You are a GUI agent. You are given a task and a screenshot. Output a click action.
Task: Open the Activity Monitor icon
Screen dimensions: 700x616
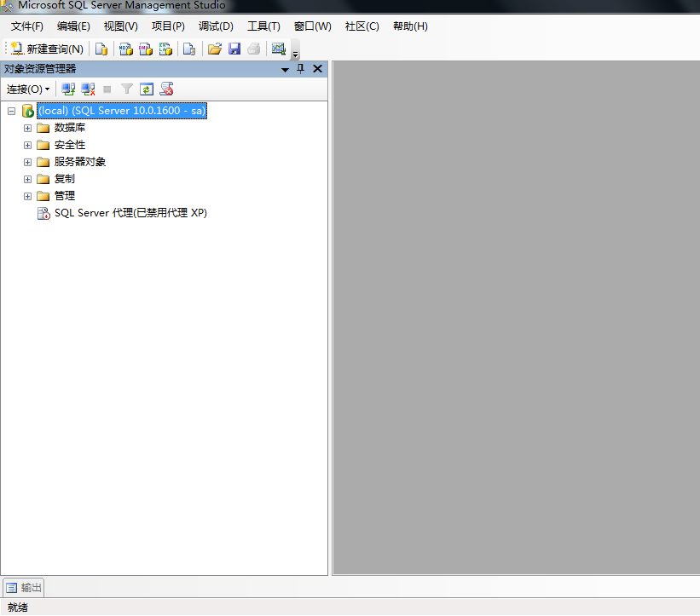[x=279, y=49]
